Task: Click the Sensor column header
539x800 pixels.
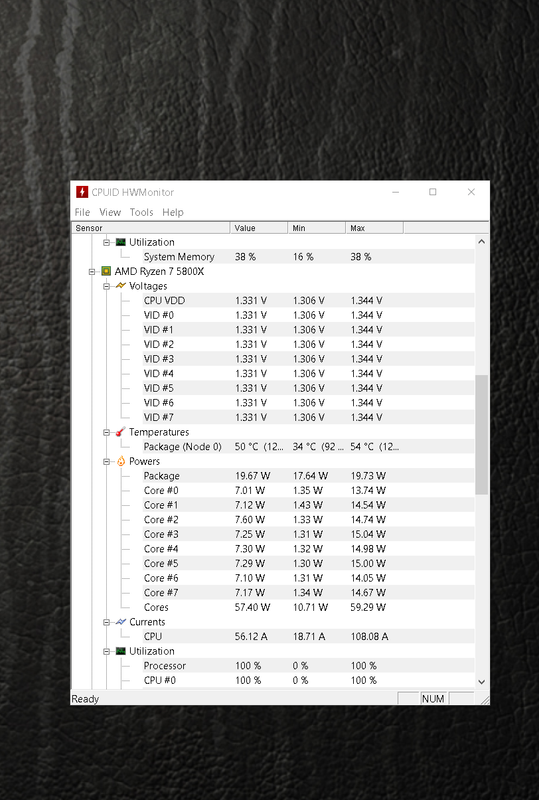Action: [x=151, y=228]
